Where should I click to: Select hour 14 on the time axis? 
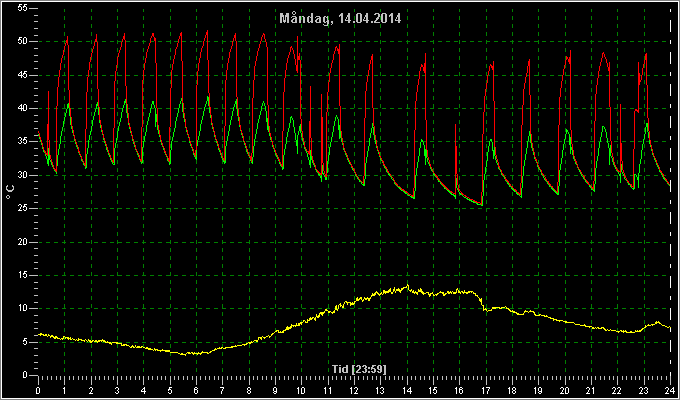pos(407,390)
